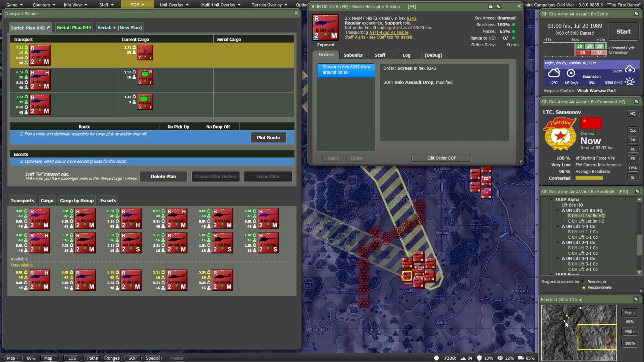Screen dimensions: 644x362
Task: Toggle No Pick-Up in the Route section
Action: (178, 127)
